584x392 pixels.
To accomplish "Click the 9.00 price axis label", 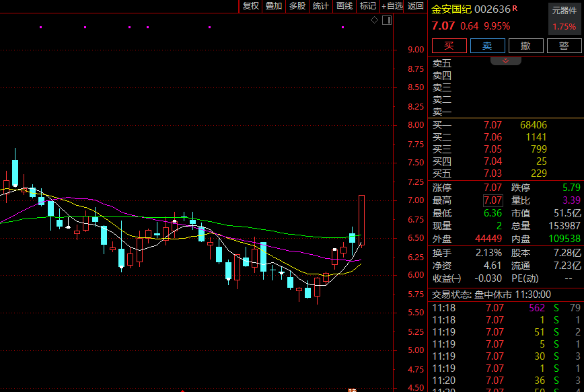I will pos(416,50).
